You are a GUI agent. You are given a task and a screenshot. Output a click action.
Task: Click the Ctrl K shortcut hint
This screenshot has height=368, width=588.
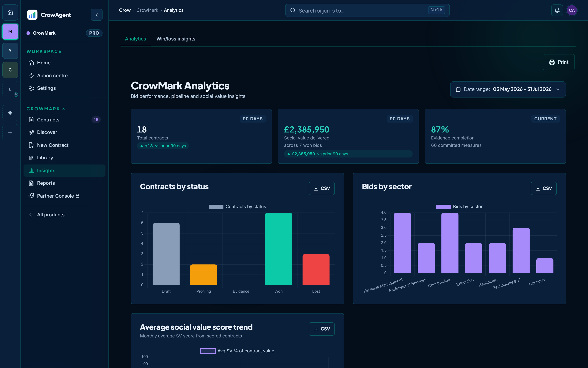(x=436, y=10)
